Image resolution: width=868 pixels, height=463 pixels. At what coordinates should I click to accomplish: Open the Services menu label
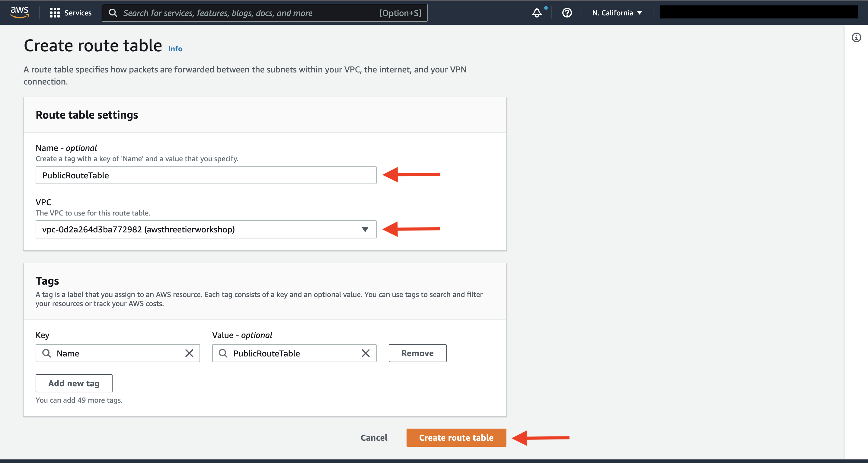(x=78, y=13)
